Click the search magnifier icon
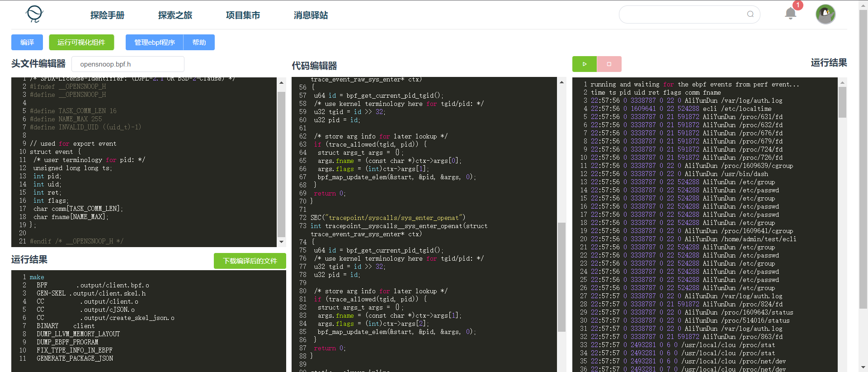This screenshot has height=372, width=868. click(750, 14)
